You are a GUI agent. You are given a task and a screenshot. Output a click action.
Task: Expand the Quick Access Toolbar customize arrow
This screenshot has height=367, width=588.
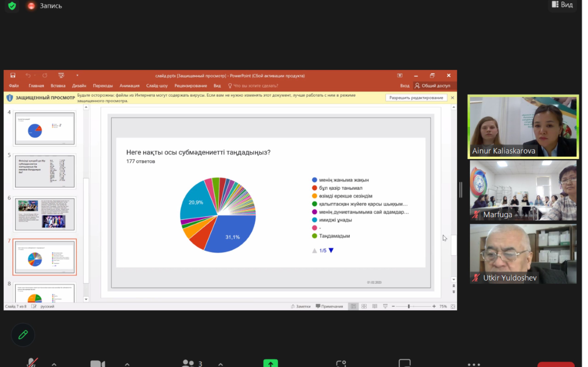[77, 75]
